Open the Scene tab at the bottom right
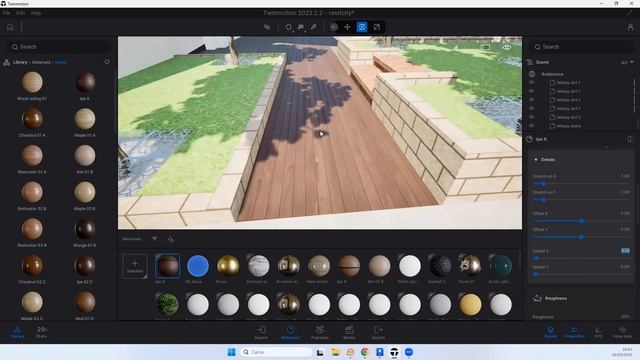This screenshot has width=640, height=360. coord(550,332)
